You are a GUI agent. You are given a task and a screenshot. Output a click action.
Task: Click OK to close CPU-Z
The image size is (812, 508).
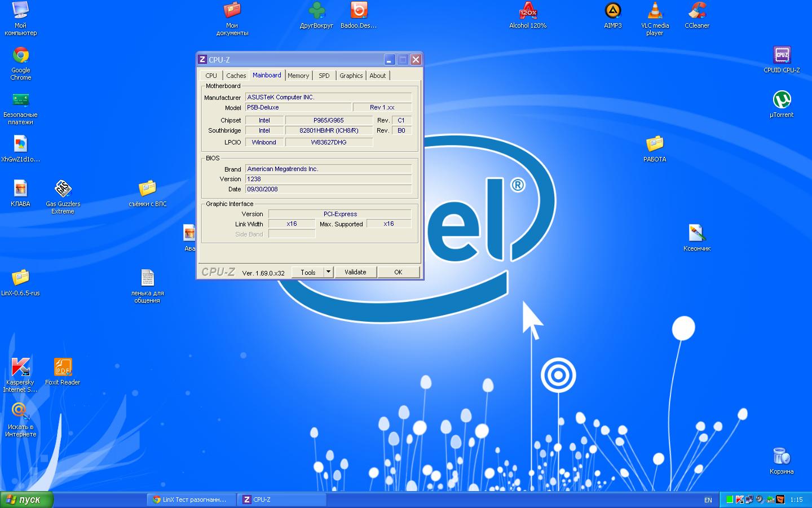(x=398, y=272)
